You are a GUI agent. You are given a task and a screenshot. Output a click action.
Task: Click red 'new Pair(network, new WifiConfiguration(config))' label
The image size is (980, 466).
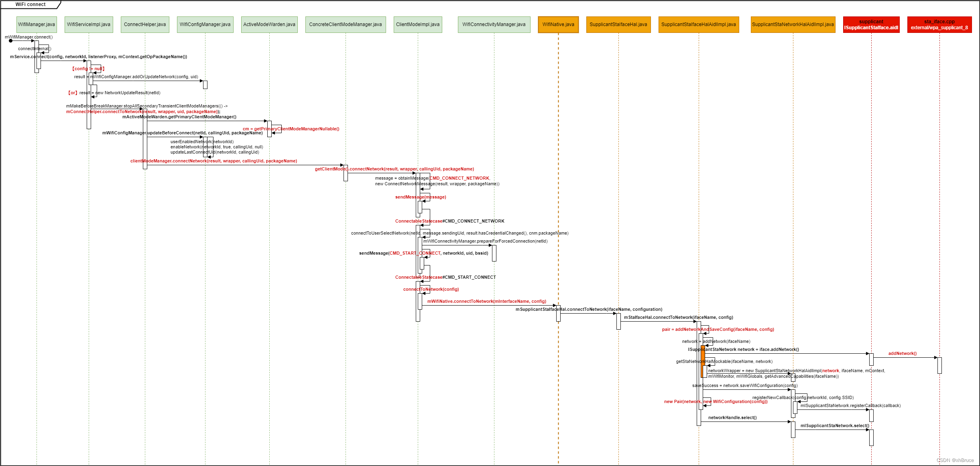coord(716,401)
